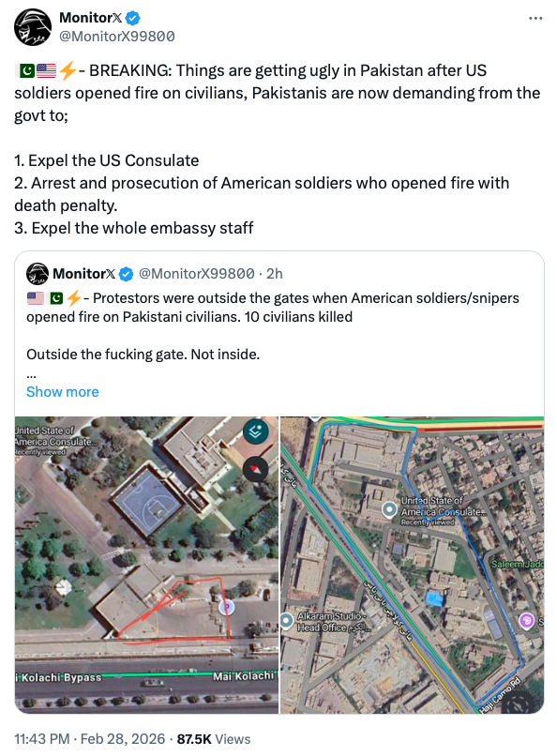The width and height of the screenshot is (557, 756).
Task: Expand quoted tweet with Show more
Action: click(x=63, y=392)
